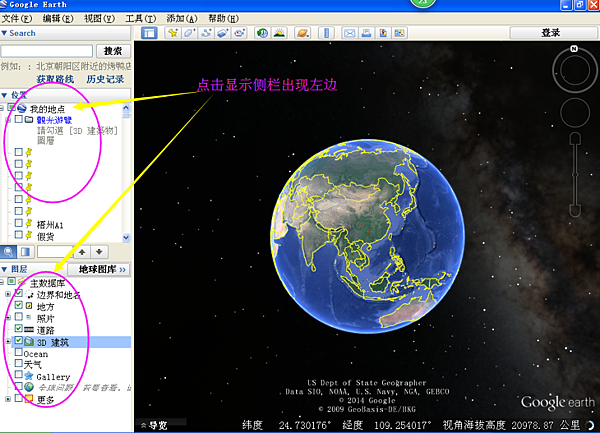The height and width of the screenshot is (433, 600).
Task: Click the 登录 sign-in button
Action: 551,33
